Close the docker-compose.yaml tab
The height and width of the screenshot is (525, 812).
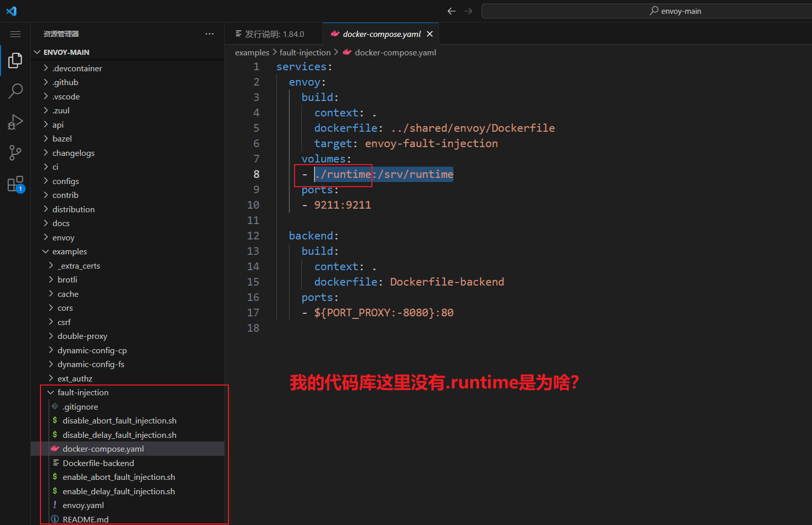tap(430, 34)
